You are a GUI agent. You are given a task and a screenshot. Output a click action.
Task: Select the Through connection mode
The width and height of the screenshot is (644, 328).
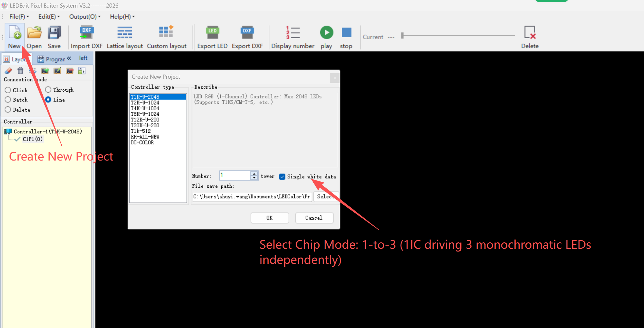48,90
